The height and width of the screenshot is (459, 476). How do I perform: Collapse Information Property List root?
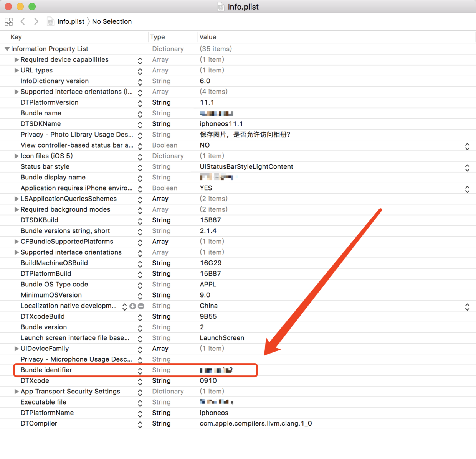7,49
